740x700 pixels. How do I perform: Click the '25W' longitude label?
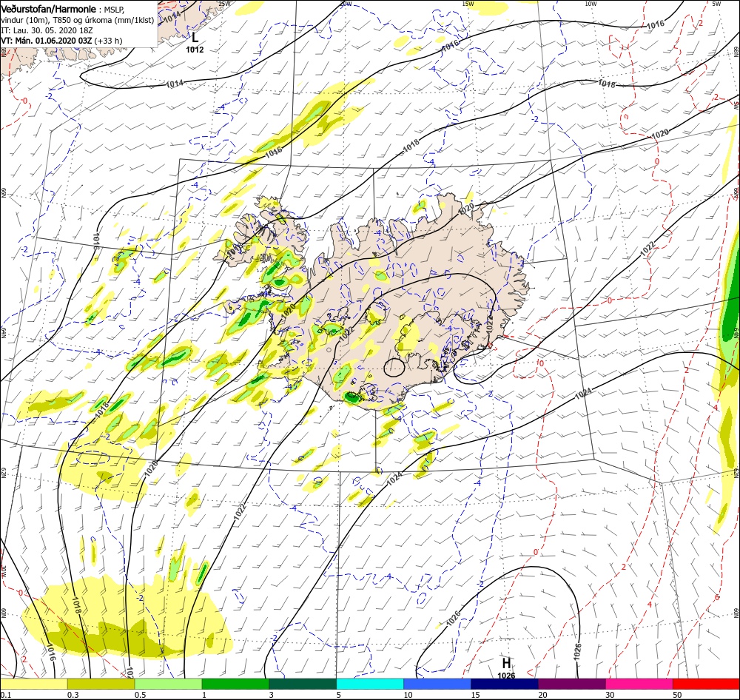coord(225,3)
